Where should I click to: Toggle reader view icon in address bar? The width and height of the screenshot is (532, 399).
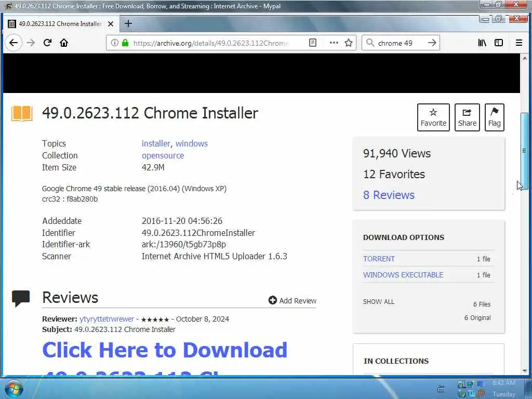313,43
